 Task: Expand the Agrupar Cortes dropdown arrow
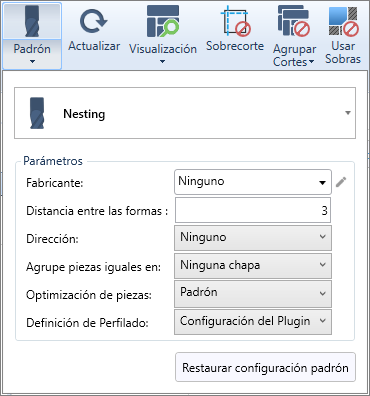(x=311, y=62)
